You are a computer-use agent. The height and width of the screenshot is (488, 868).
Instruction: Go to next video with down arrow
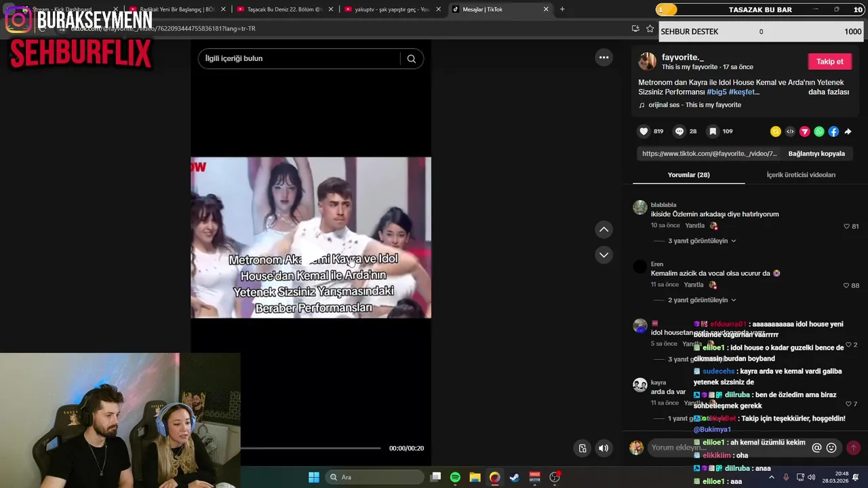tap(604, 255)
